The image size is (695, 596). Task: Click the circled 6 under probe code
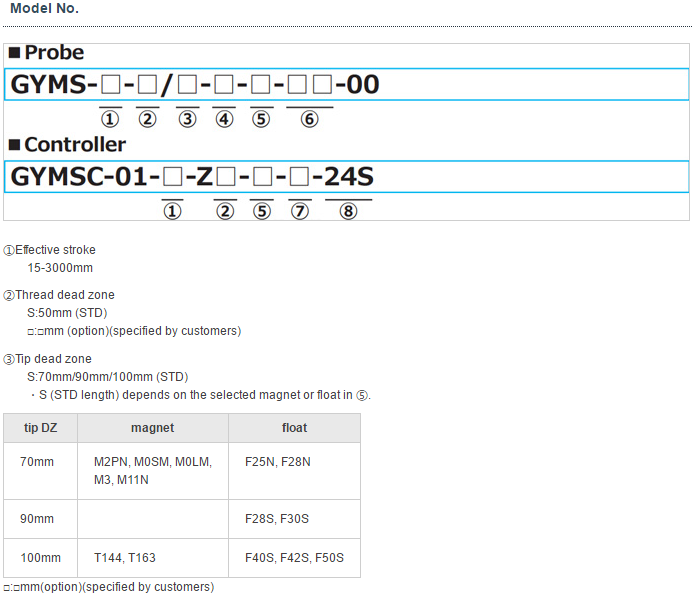click(309, 119)
